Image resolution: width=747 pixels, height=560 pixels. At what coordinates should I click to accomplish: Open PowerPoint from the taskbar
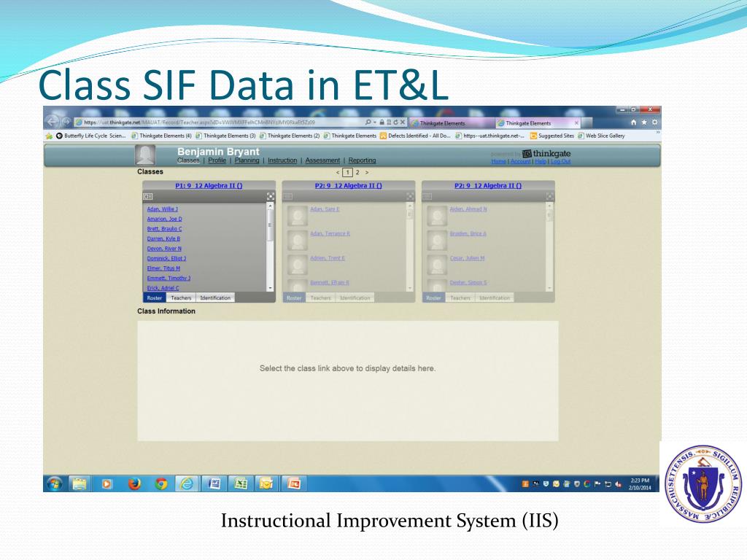pyautogui.click(x=293, y=484)
